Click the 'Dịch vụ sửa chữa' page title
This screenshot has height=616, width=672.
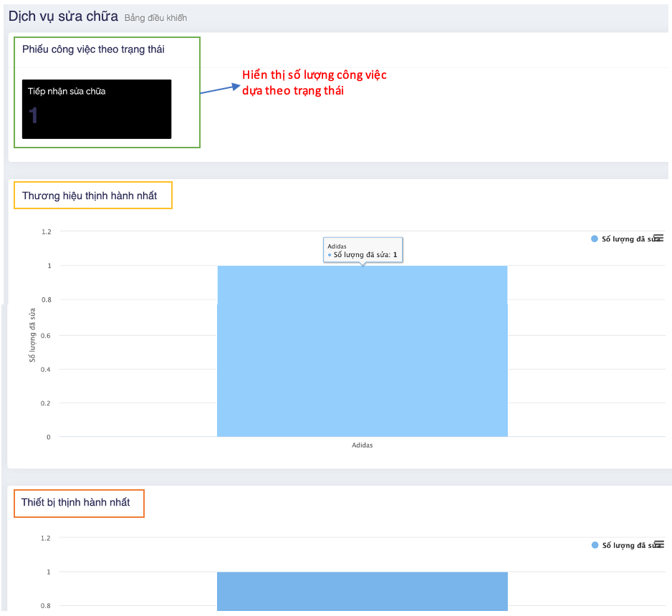63,16
